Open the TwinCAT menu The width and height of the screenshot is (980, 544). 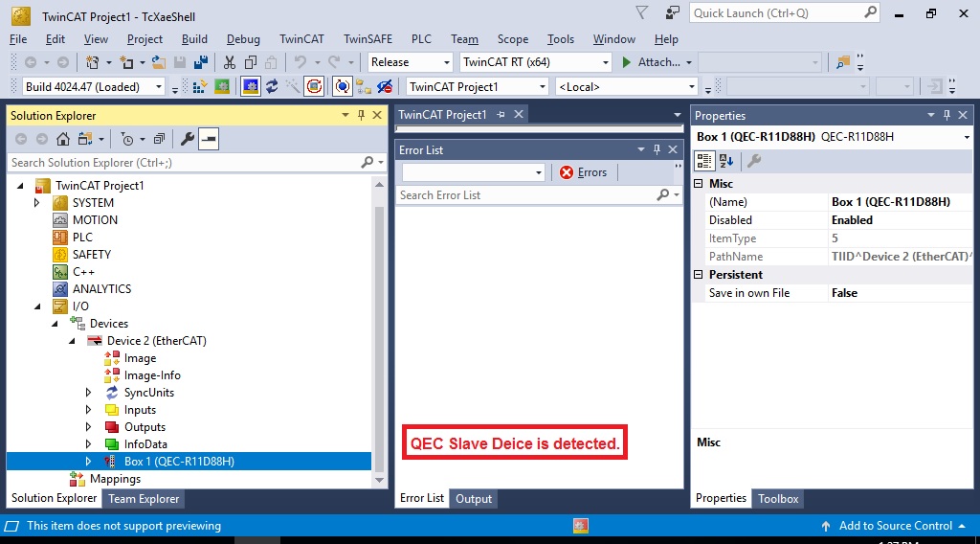301,38
